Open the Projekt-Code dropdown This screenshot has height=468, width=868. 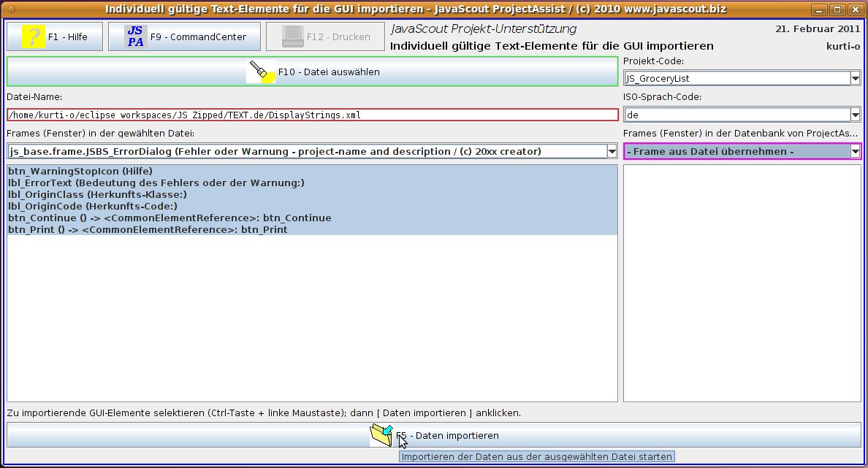click(855, 78)
